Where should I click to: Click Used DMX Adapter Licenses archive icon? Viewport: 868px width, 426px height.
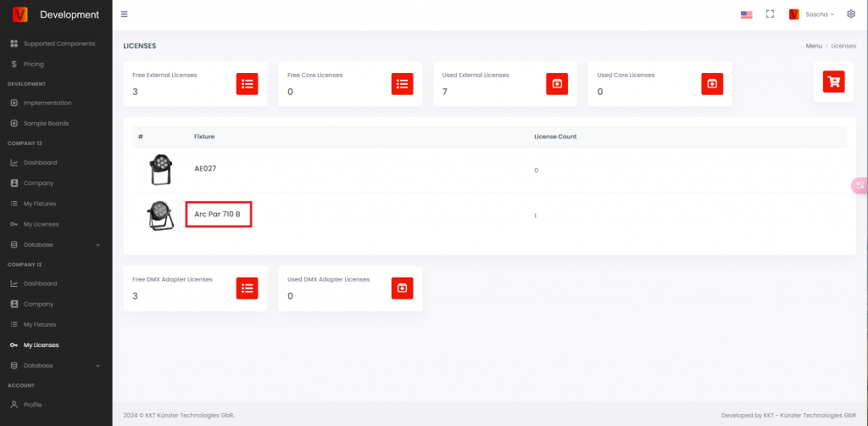pyautogui.click(x=402, y=288)
